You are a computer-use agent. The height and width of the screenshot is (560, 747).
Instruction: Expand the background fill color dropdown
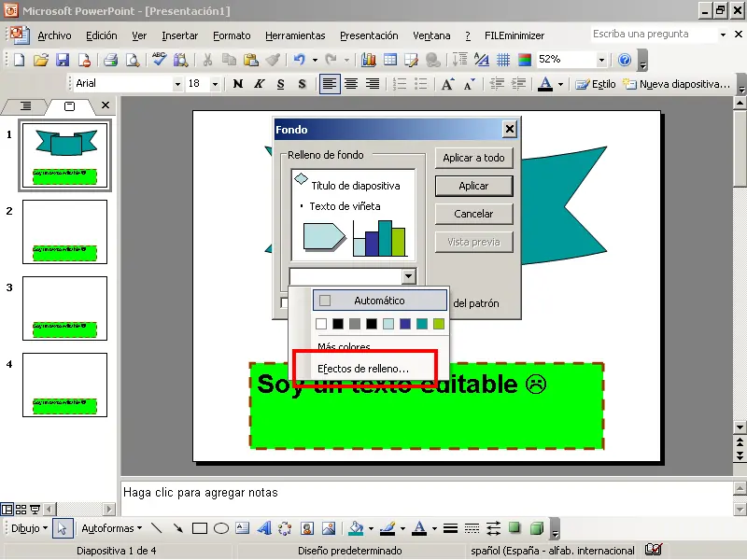coord(407,276)
